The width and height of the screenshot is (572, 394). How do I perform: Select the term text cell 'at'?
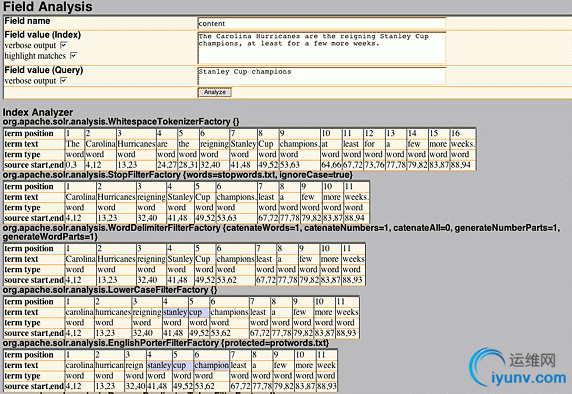tap(331, 144)
